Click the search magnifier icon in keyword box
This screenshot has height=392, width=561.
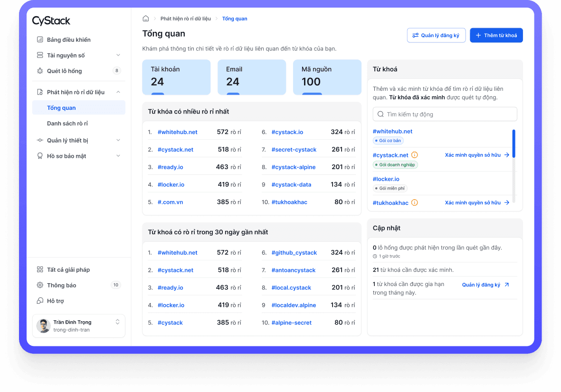click(x=380, y=114)
